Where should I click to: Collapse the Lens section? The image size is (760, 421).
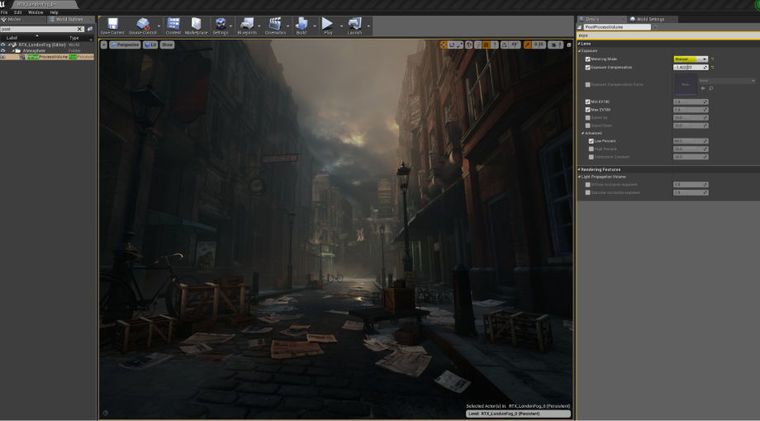pos(579,44)
